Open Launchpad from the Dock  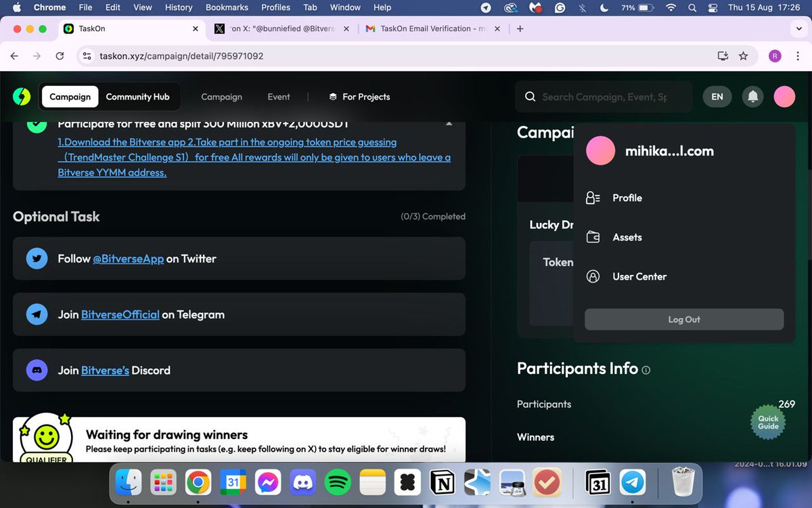click(x=163, y=483)
